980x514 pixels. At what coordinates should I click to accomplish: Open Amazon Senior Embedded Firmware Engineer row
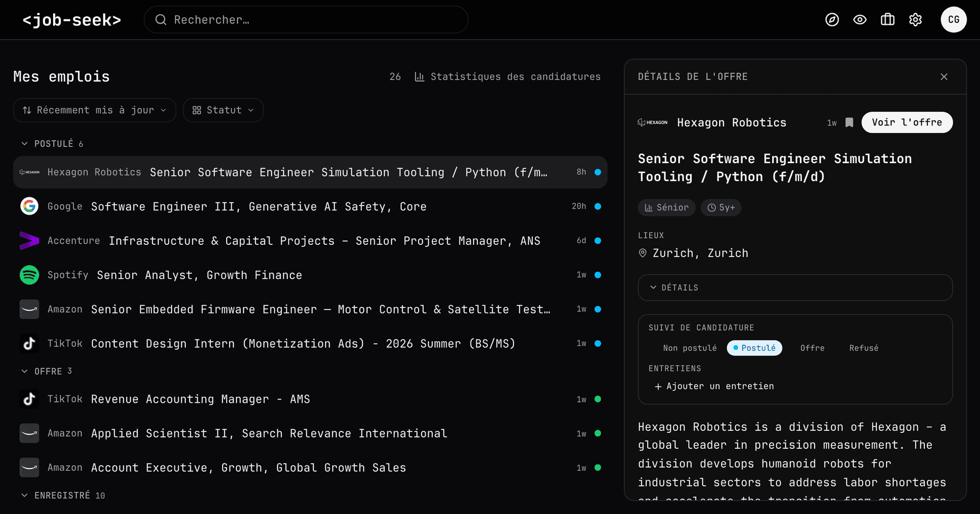310,309
